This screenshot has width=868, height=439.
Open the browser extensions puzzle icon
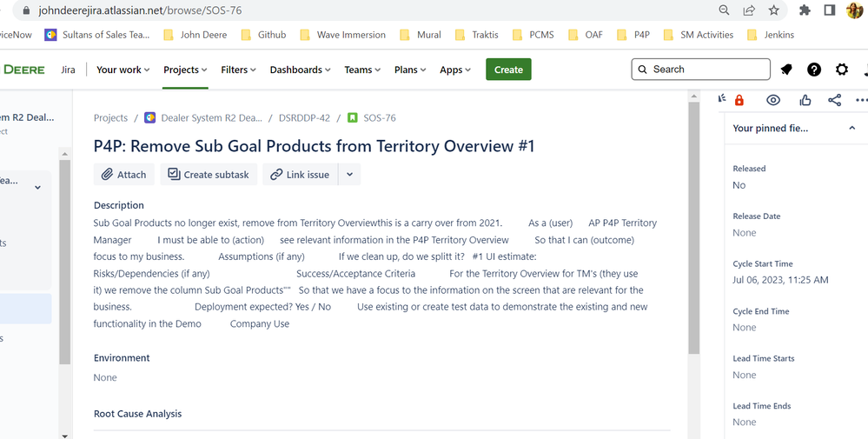point(805,10)
